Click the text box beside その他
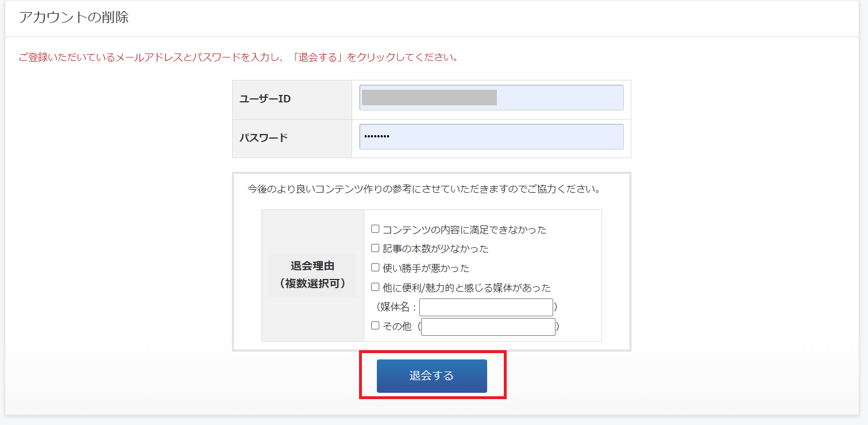 [488, 327]
